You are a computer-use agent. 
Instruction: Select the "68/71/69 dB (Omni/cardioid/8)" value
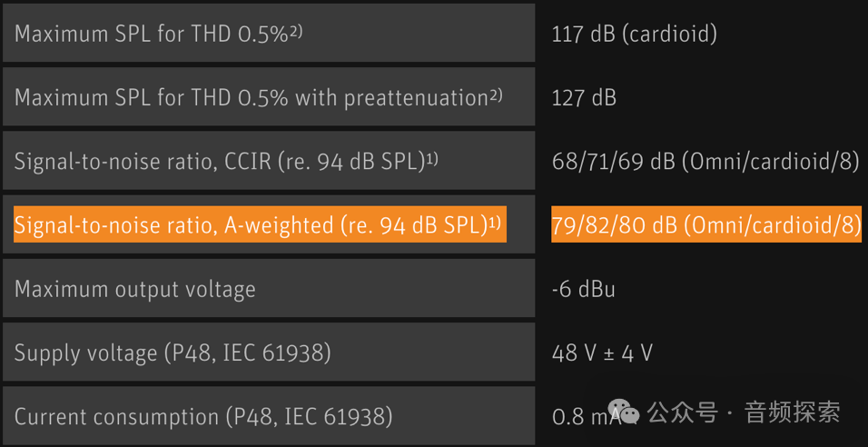(x=705, y=162)
